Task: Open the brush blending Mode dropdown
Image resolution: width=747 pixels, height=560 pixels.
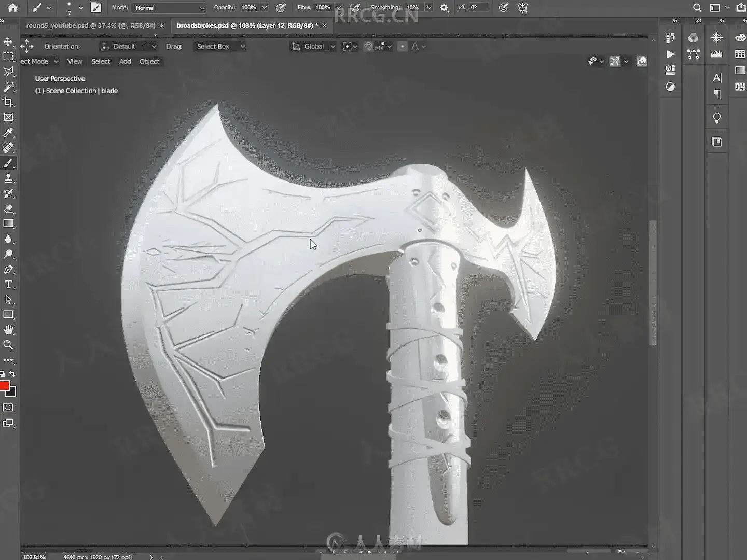Action: pos(169,8)
